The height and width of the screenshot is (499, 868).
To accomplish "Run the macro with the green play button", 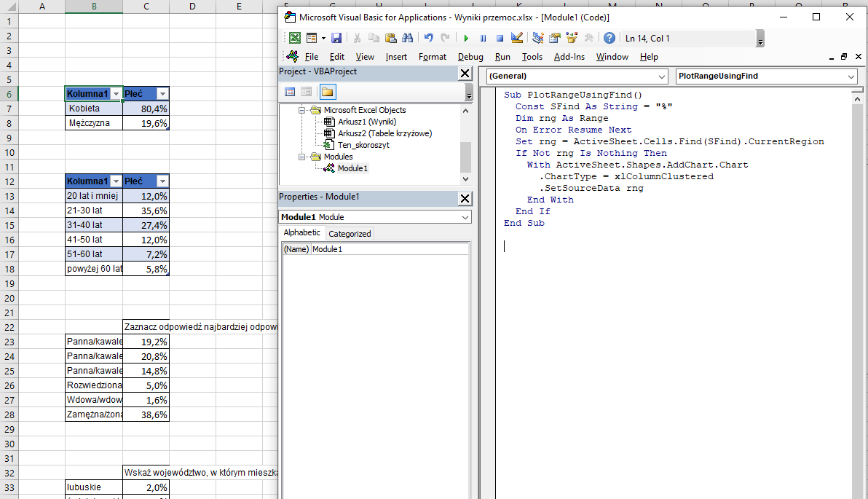I will [x=466, y=38].
